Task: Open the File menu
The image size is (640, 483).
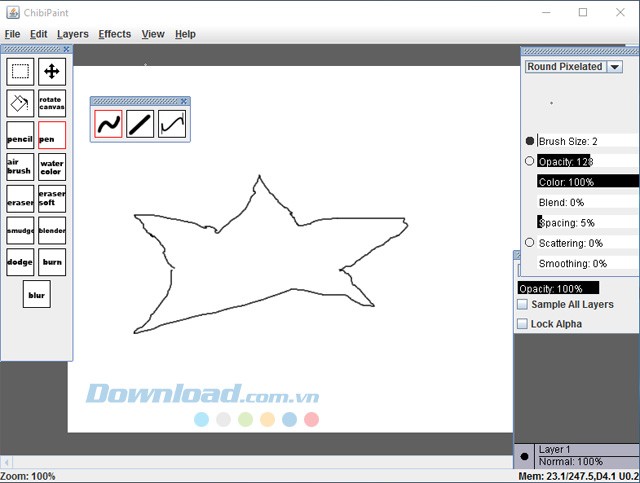Action: click(12, 34)
